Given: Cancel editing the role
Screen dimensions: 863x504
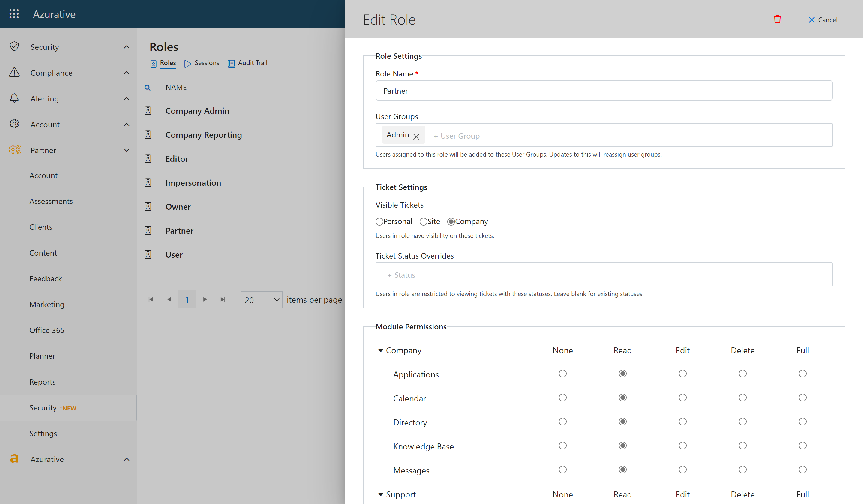Looking at the screenshot, I should pyautogui.click(x=823, y=20).
